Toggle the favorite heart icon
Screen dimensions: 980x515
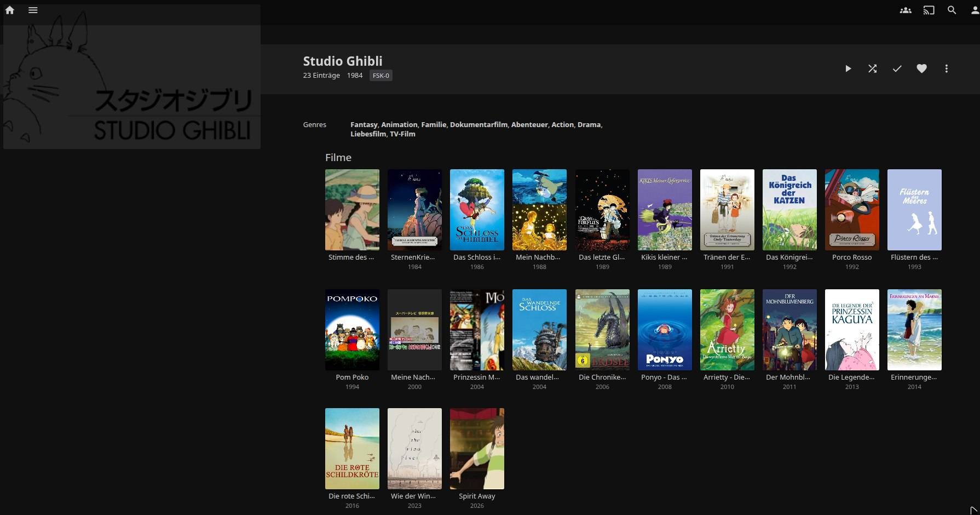(922, 68)
